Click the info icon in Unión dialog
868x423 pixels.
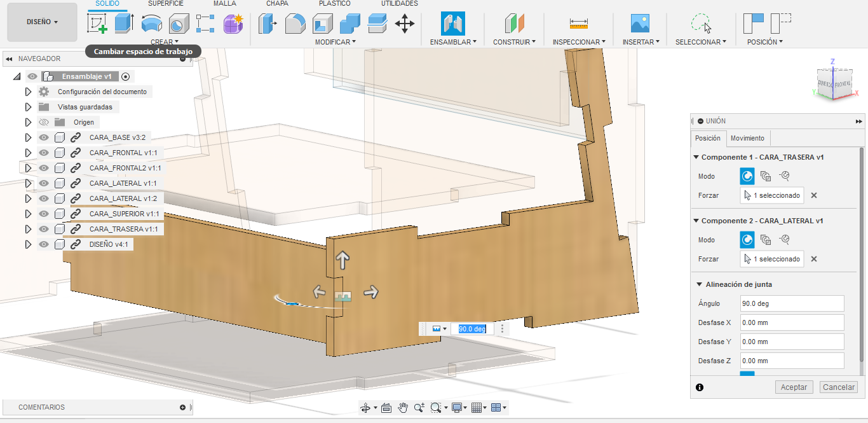point(700,387)
